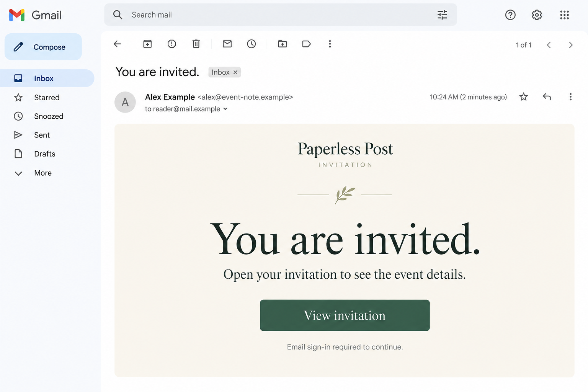Snooze this email with the clock icon
588x392 pixels.
pos(252,44)
